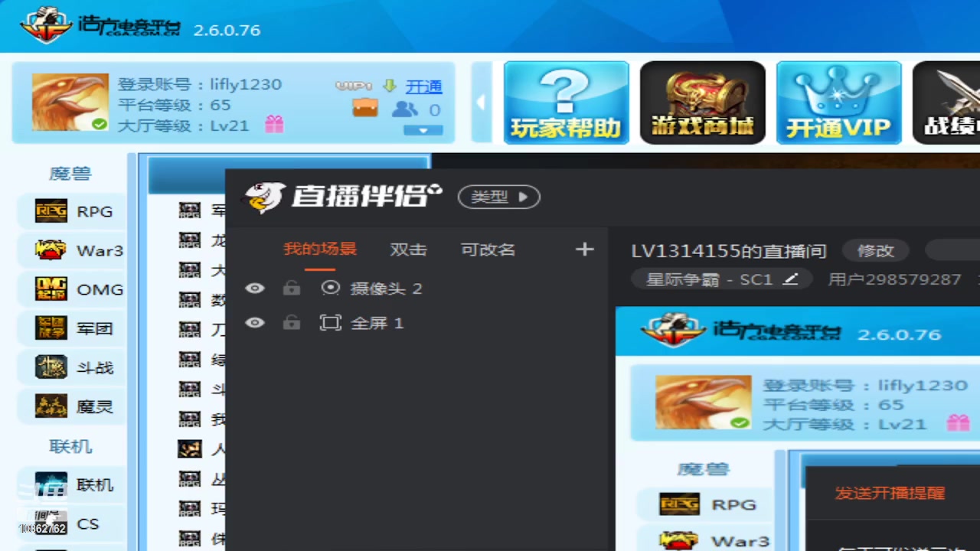
Task: Follow the 开通 link next to VIP
Action: click(423, 86)
